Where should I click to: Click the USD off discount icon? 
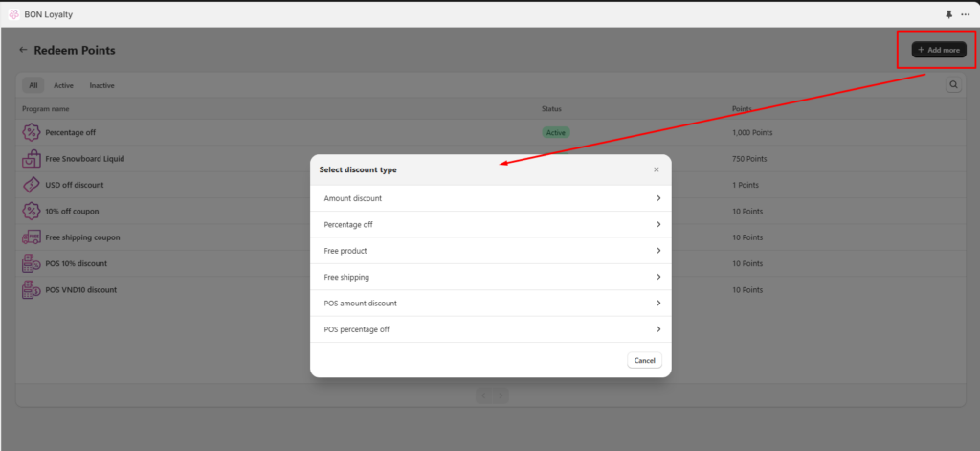tap(31, 185)
